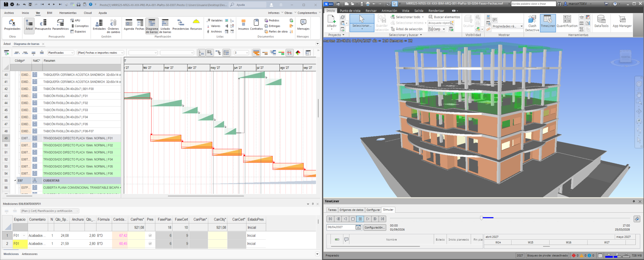
Task: Open the calendar picker next to 06/04/2027
Action: tap(358, 227)
